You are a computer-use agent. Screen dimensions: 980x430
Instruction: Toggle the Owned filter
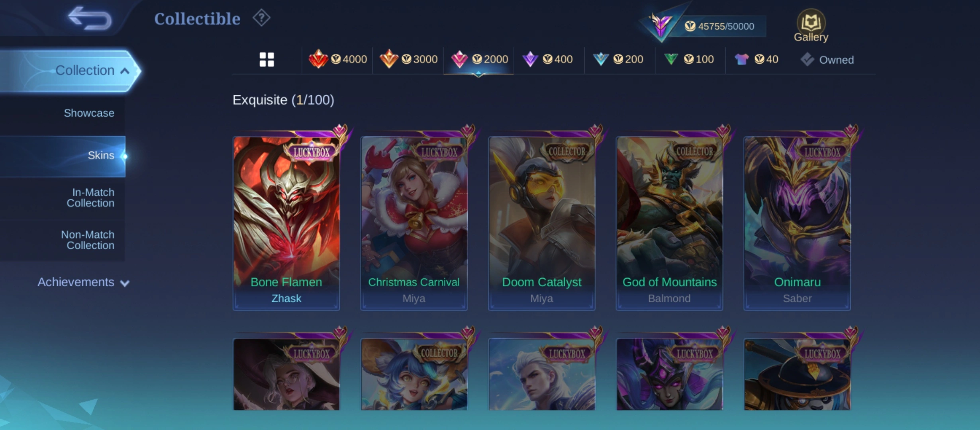[x=827, y=60]
